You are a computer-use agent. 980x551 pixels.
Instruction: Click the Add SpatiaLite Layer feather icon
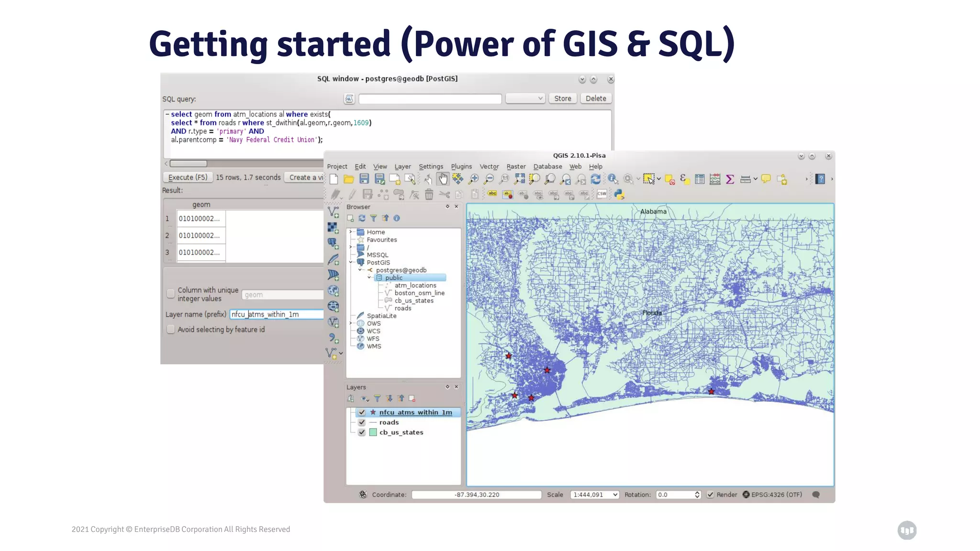tap(333, 259)
